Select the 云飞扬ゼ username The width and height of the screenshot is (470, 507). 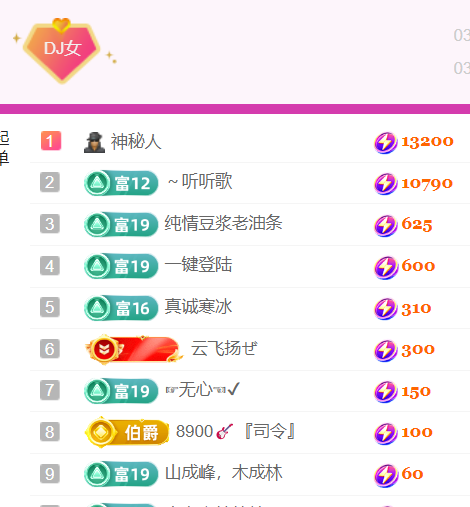click(x=224, y=348)
